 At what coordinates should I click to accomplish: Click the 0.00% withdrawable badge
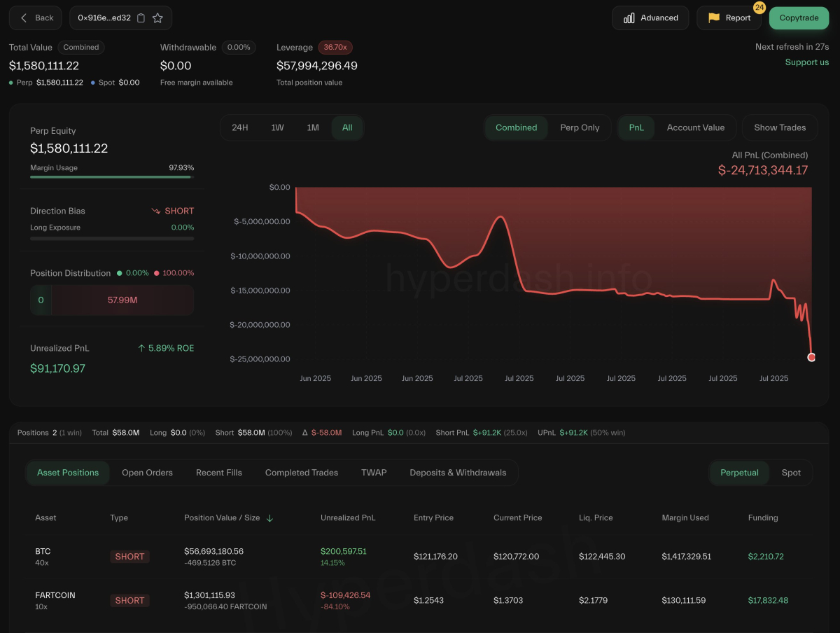pos(239,48)
